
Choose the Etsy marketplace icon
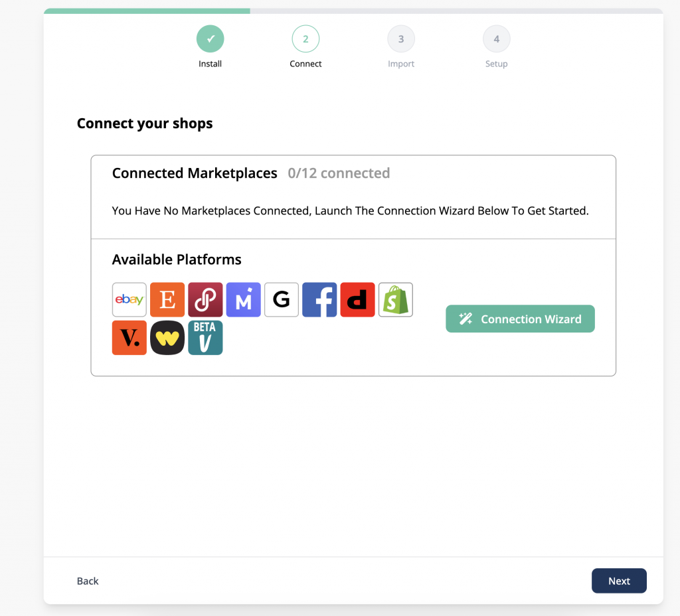click(167, 300)
